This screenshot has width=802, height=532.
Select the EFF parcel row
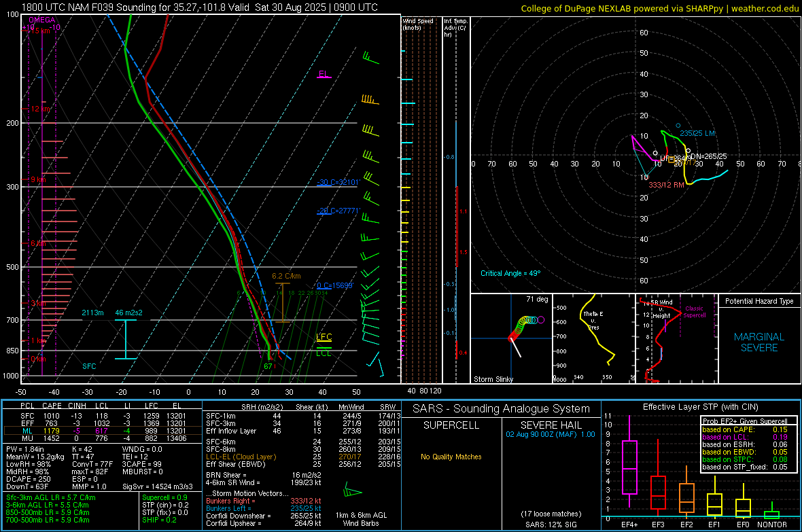coord(103,423)
